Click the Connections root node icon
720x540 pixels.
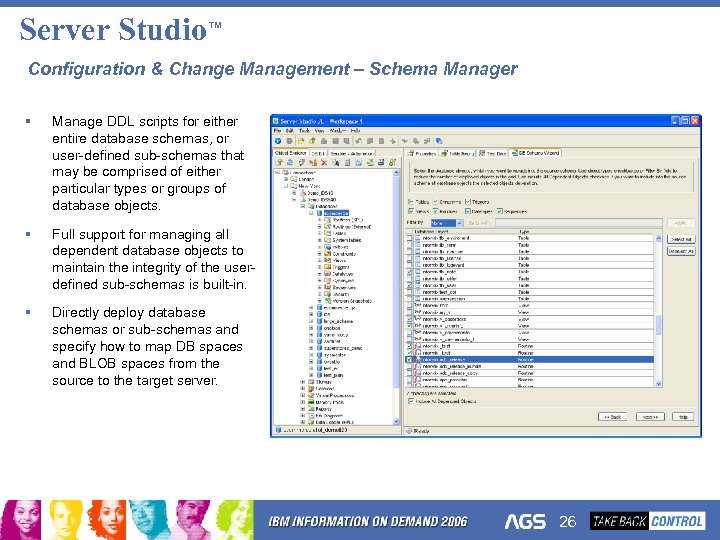tap(285, 173)
